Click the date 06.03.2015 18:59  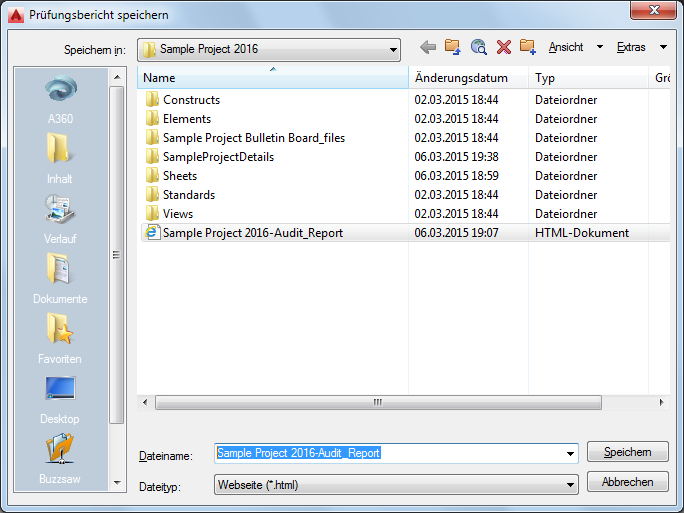(456, 176)
